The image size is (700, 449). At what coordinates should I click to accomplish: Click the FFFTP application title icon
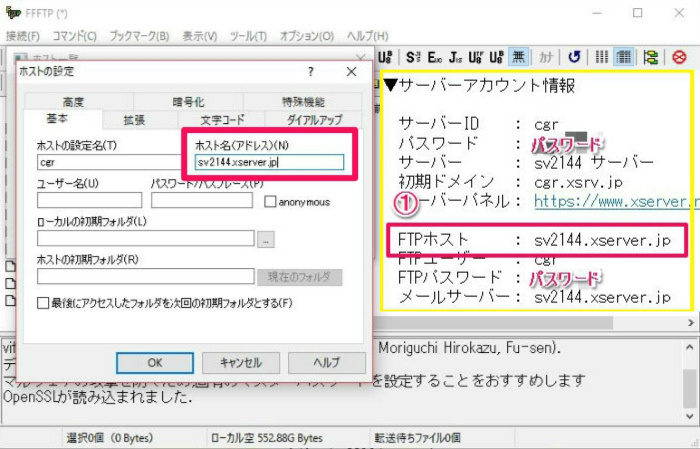point(13,13)
